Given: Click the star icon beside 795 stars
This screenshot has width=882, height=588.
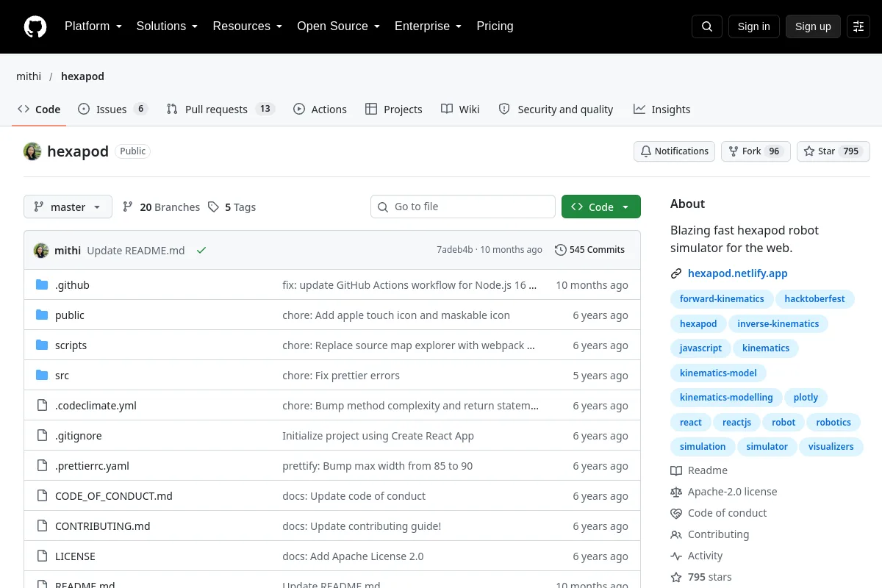Looking at the screenshot, I should [x=676, y=577].
